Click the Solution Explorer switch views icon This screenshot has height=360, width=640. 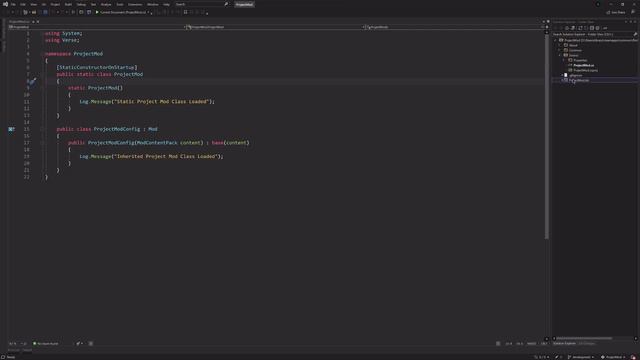coord(573,28)
